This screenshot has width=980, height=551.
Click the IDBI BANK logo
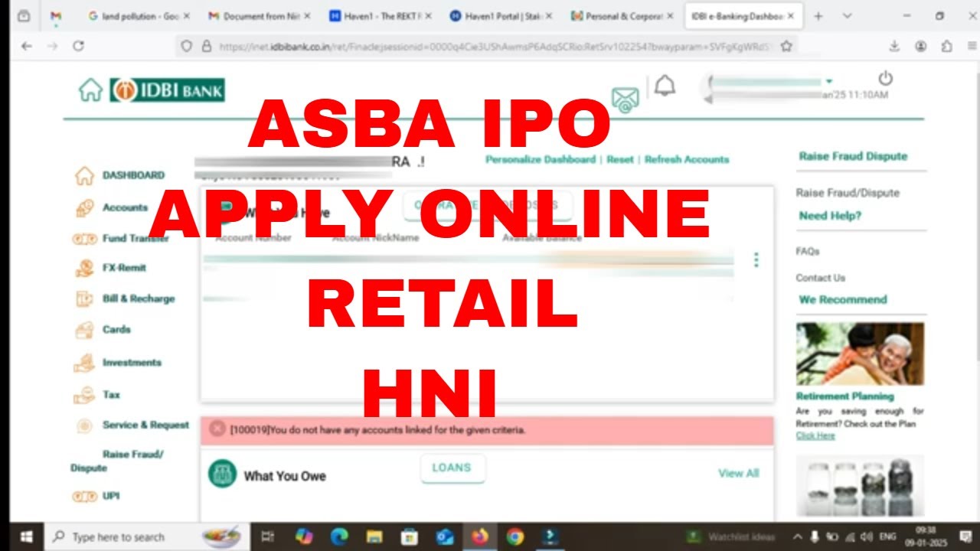click(x=167, y=90)
